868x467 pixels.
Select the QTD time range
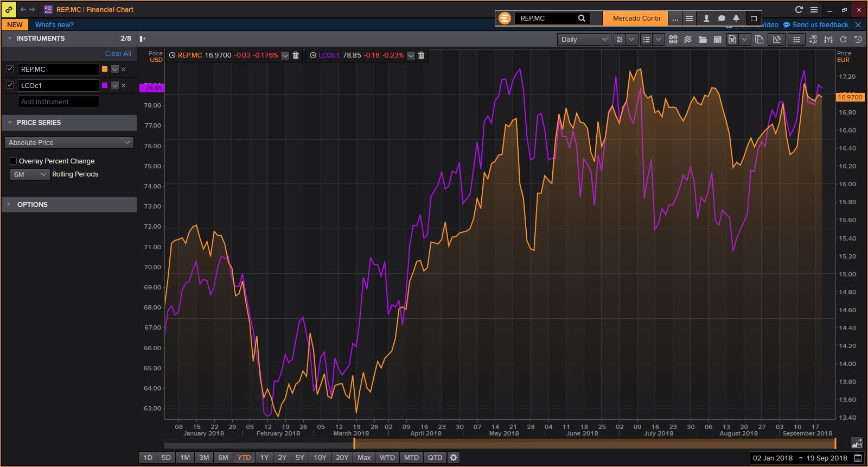coord(435,458)
